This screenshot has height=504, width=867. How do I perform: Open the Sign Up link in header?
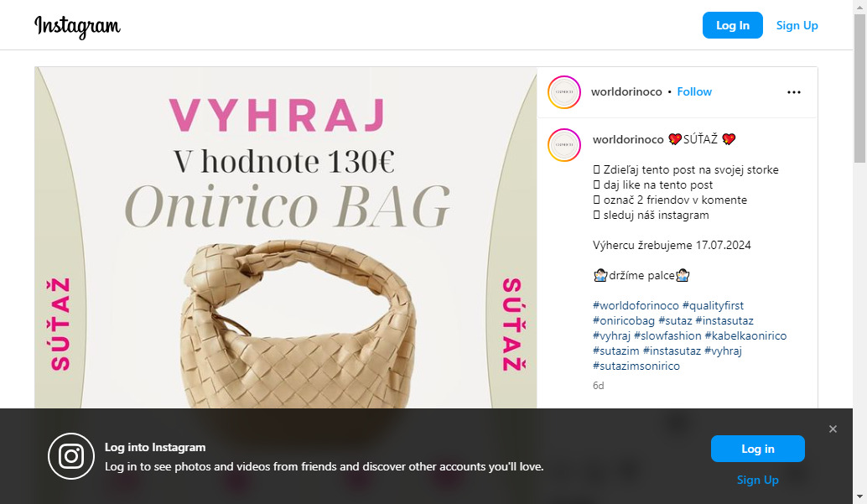click(797, 25)
